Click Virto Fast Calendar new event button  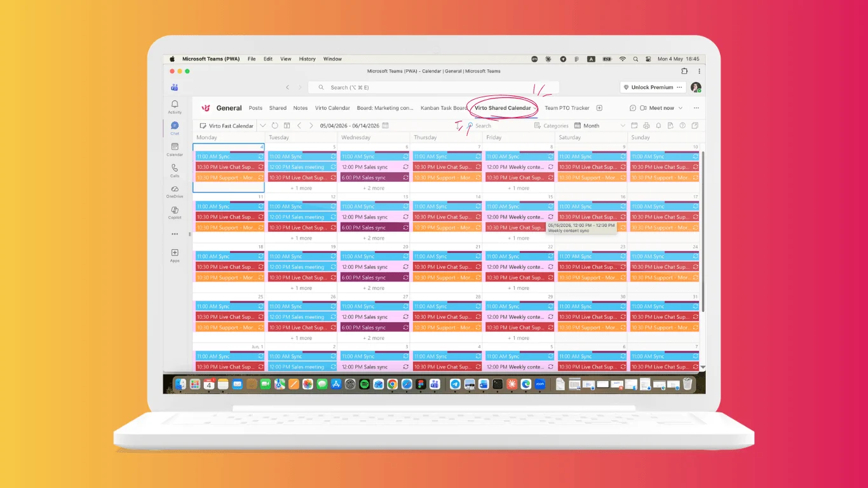pyautogui.click(x=227, y=126)
